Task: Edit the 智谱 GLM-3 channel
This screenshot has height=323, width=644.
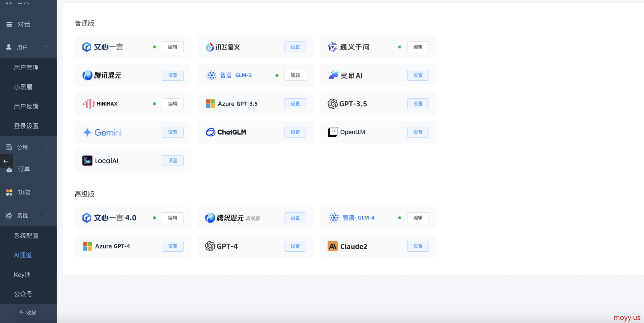Action: coord(295,75)
